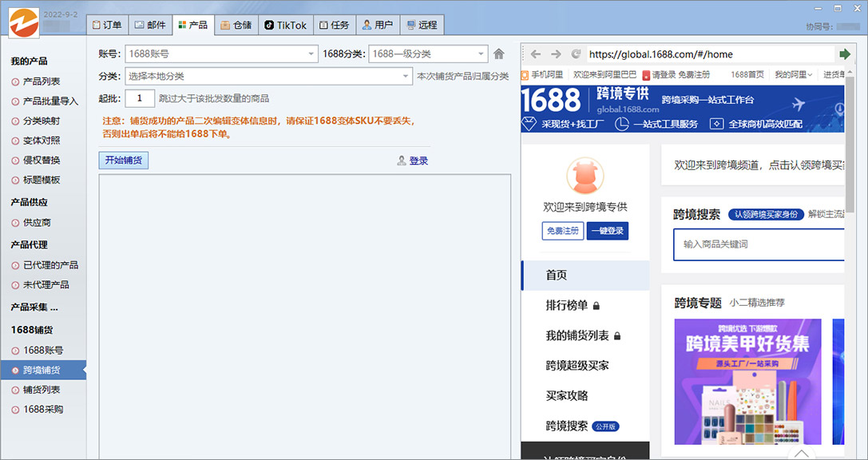Open 铺货列表 in the sidebar
The image size is (868, 460).
(42, 390)
